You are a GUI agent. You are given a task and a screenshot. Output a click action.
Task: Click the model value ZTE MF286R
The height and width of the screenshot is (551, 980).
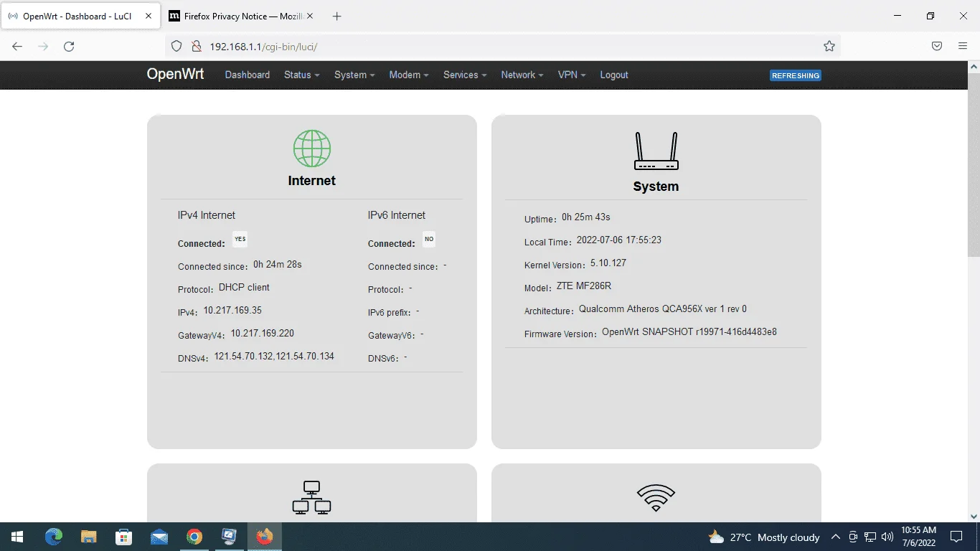(584, 286)
